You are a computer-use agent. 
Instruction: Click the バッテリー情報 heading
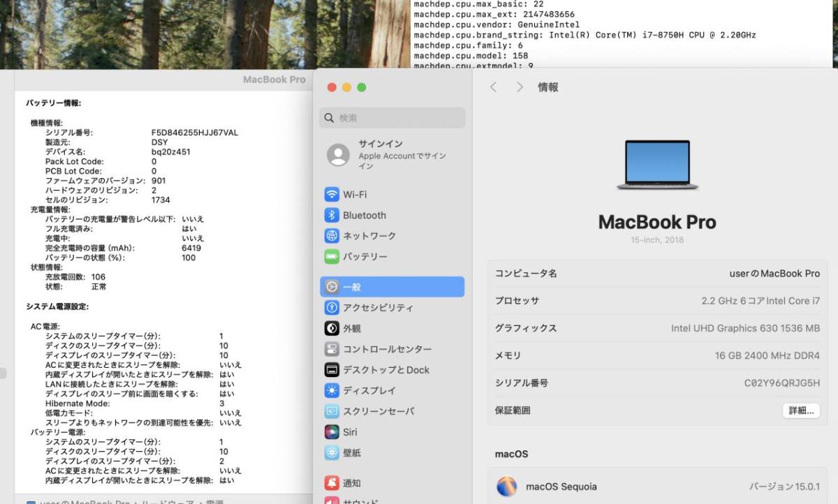[x=54, y=103]
